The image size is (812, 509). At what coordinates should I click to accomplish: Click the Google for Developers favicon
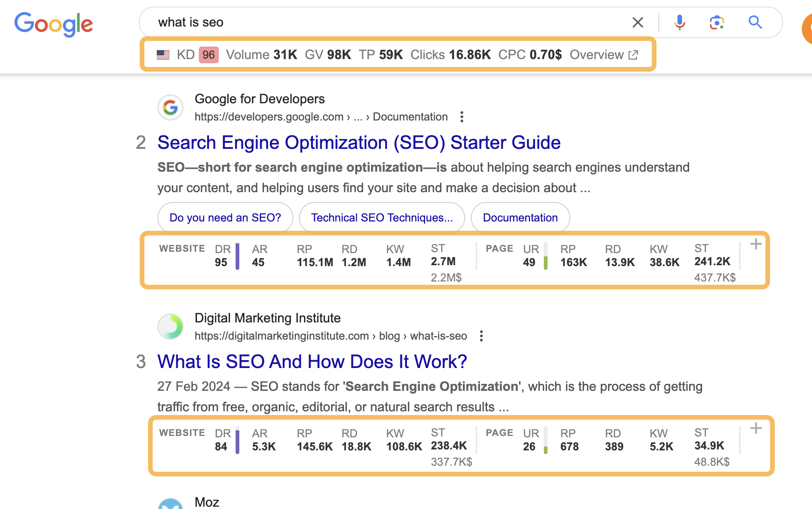(x=170, y=107)
